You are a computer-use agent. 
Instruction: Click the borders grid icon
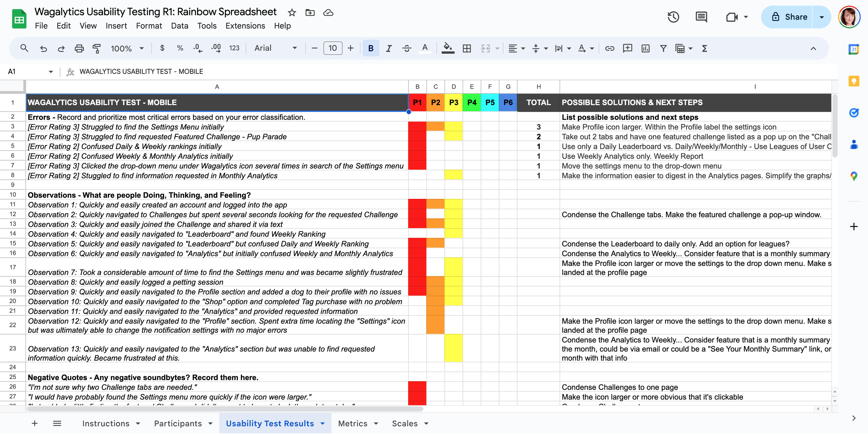pos(467,48)
